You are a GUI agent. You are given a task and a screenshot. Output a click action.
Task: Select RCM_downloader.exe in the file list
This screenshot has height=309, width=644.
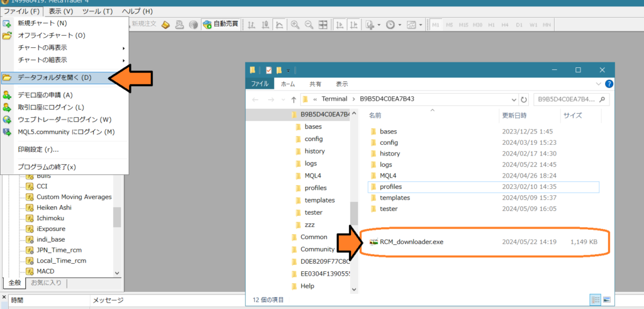[411, 242]
